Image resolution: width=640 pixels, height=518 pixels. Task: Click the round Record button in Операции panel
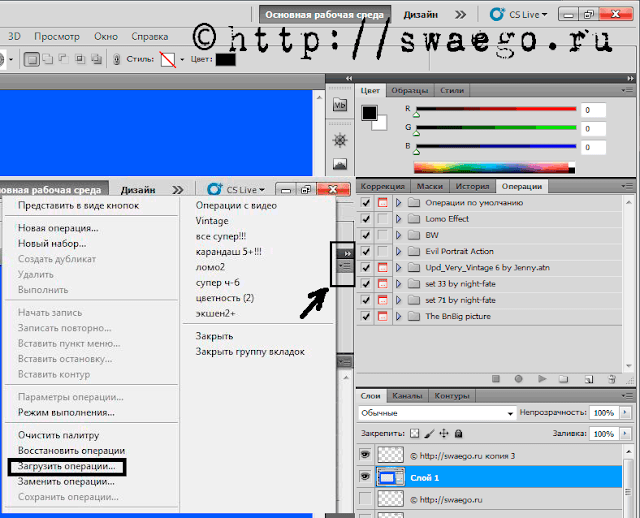tap(518, 379)
